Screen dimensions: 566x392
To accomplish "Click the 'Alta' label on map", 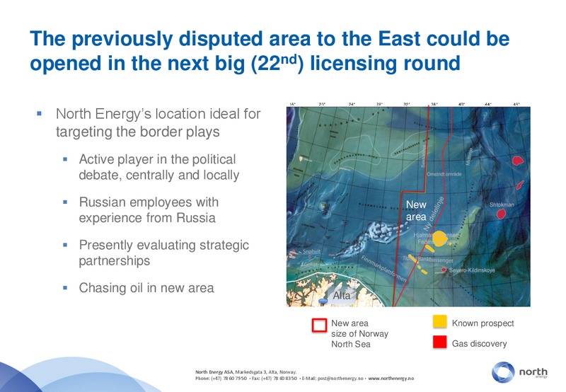I will click(x=342, y=296).
